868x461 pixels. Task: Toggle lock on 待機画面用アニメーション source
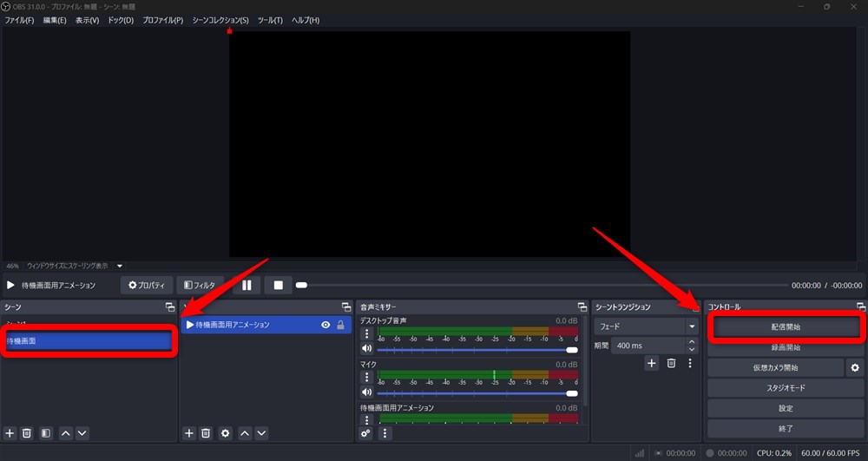click(340, 325)
